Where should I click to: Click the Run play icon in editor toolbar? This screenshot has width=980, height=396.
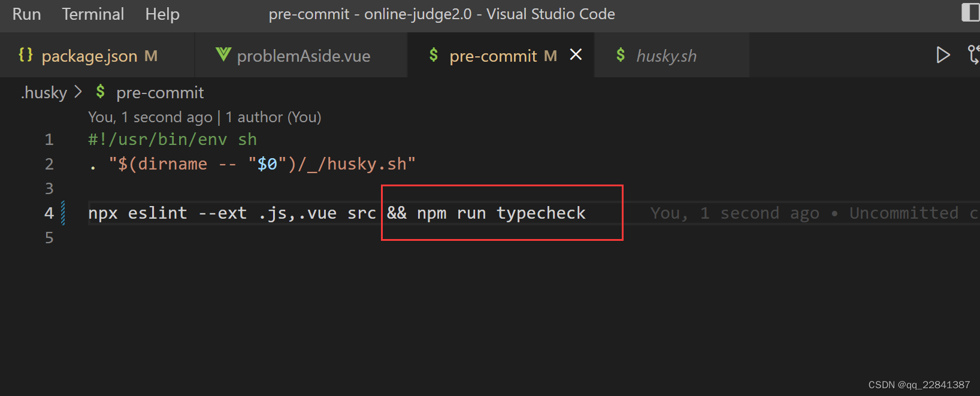[x=943, y=55]
